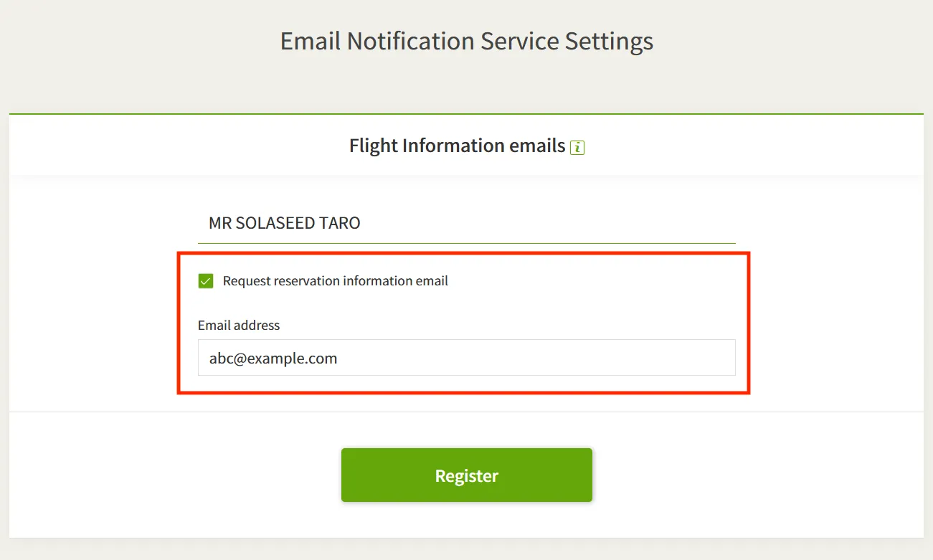Uncheck the Request reservation information email checkbox

(206, 281)
